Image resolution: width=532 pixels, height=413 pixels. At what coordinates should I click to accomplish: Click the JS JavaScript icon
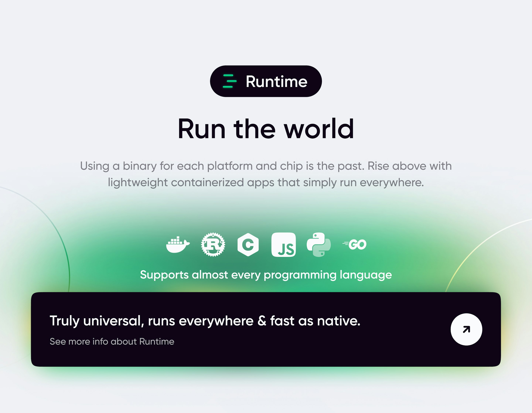pyautogui.click(x=284, y=245)
